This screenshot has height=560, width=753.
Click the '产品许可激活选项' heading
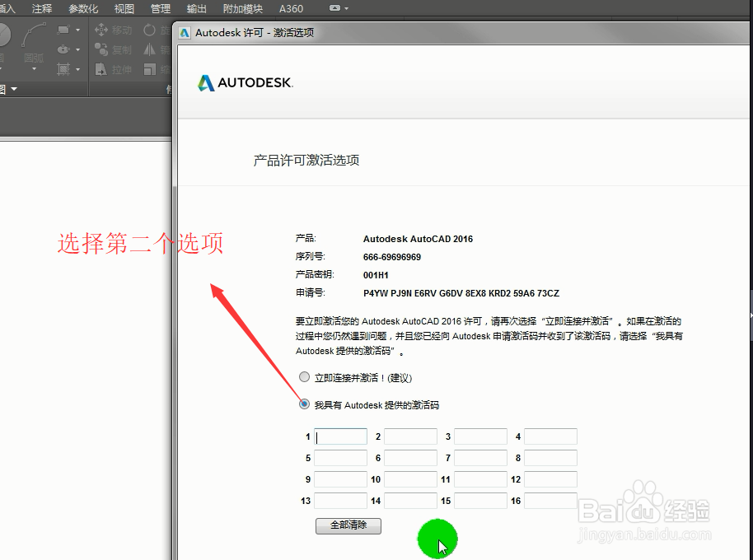click(x=306, y=161)
